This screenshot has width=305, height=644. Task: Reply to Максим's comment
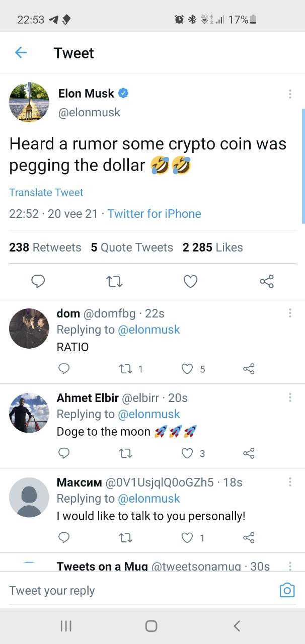point(64,538)
